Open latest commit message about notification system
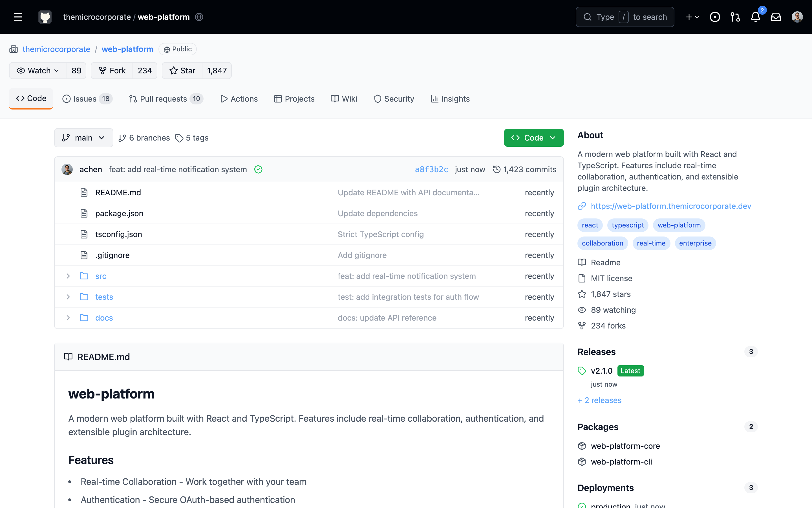Screen dimensions: 812x508 point(178,169)
